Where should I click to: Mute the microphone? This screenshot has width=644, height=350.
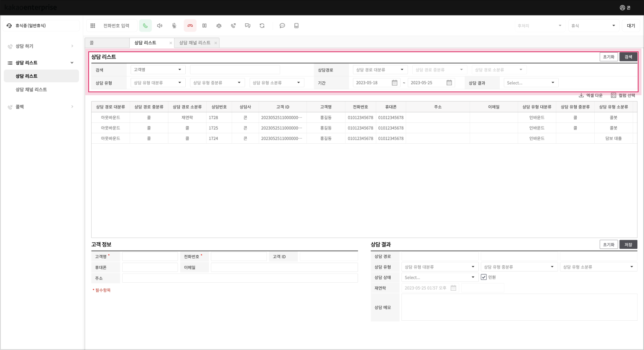174,26
